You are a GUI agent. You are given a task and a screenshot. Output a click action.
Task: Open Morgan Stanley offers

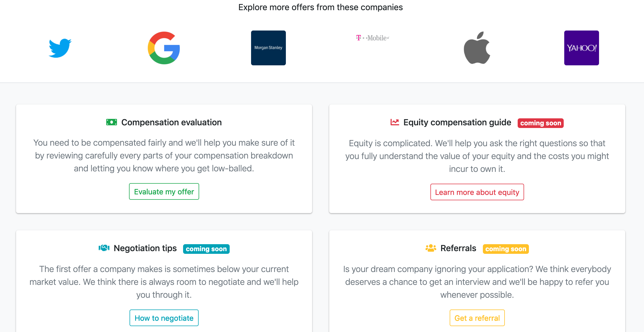[268, 48]
